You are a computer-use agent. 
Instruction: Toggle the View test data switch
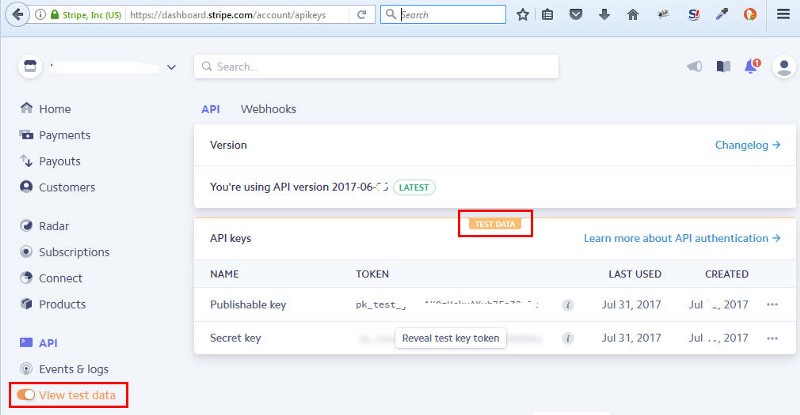(26, 395)
